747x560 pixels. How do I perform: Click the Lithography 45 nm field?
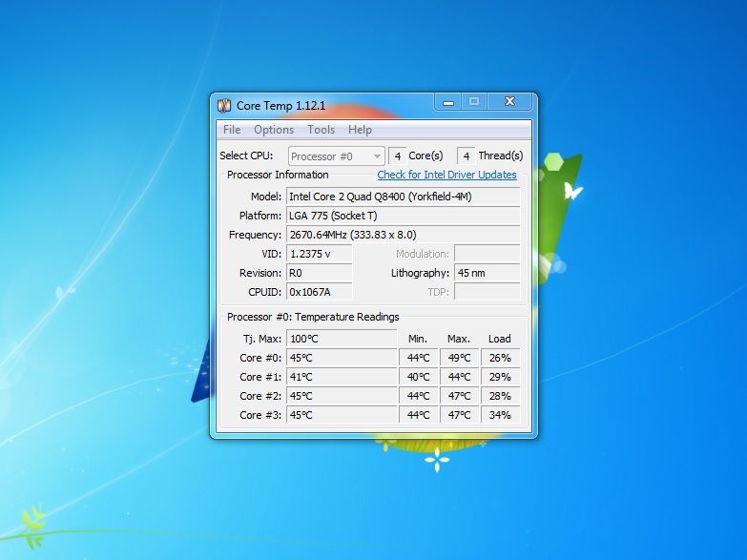(x=487, y=273)
